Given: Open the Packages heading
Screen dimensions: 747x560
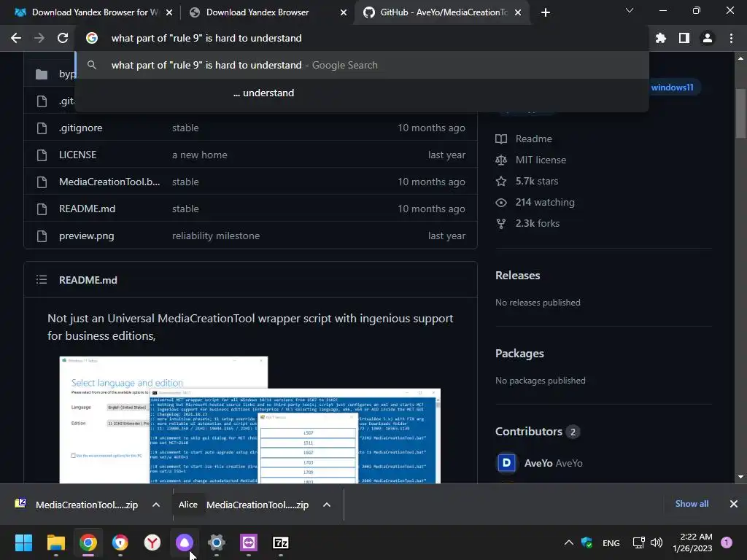Looking at the screenshot, I should (519, 354).
